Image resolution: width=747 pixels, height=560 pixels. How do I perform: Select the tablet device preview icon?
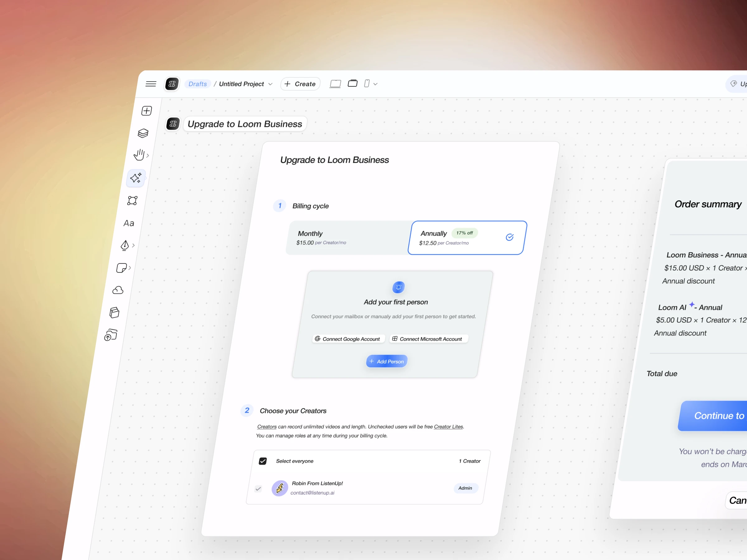[353, 83]
